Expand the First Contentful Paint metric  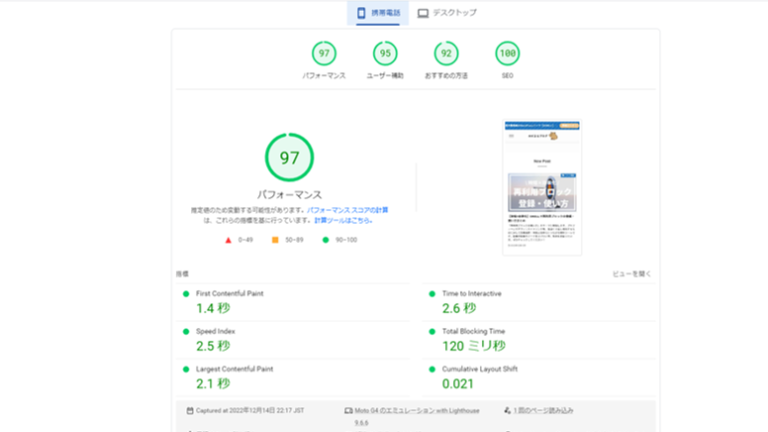[230, 294]
